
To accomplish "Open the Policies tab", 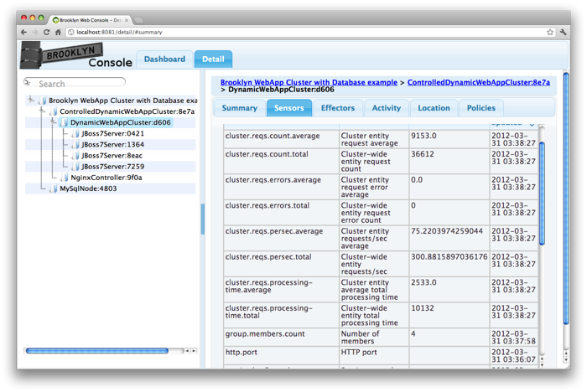I will (x=481, y=108).
